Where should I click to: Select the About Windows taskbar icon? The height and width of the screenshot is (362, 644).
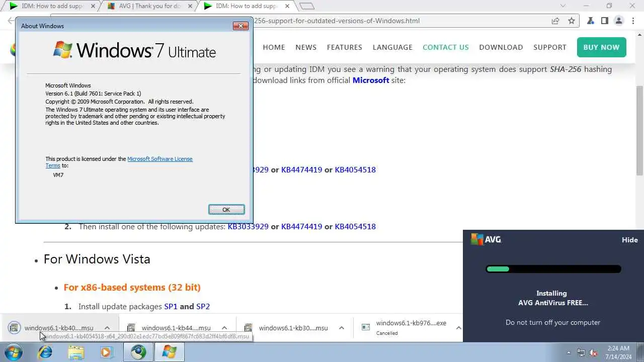tap(169, 352)
